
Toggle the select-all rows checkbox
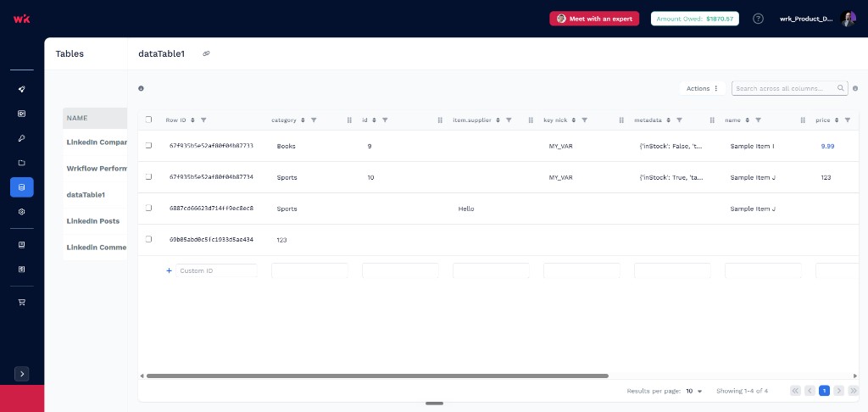(148, 120)
